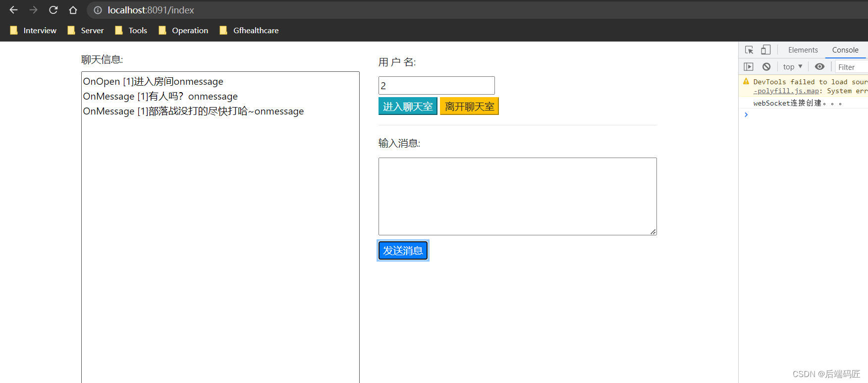868x383 pixels.
Task: Select the 'webSocket连接创建。。。' log line
Action: [x=798, y=103]
